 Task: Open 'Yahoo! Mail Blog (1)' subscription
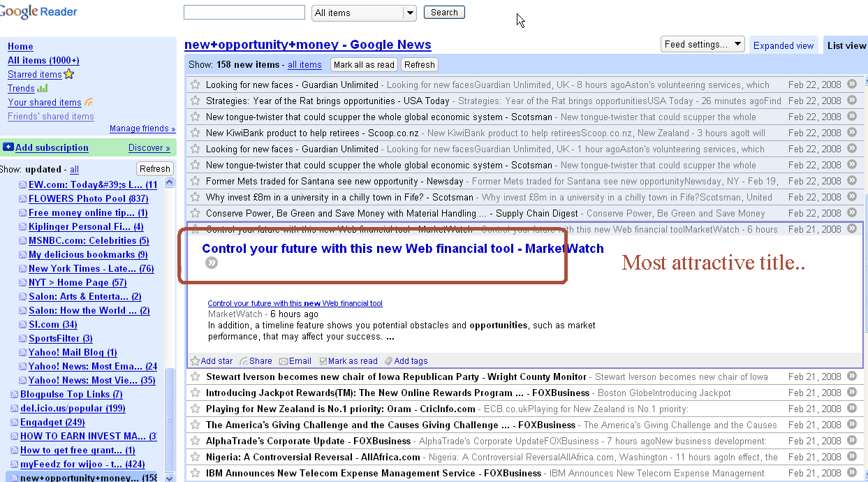(x=73, y=352)
